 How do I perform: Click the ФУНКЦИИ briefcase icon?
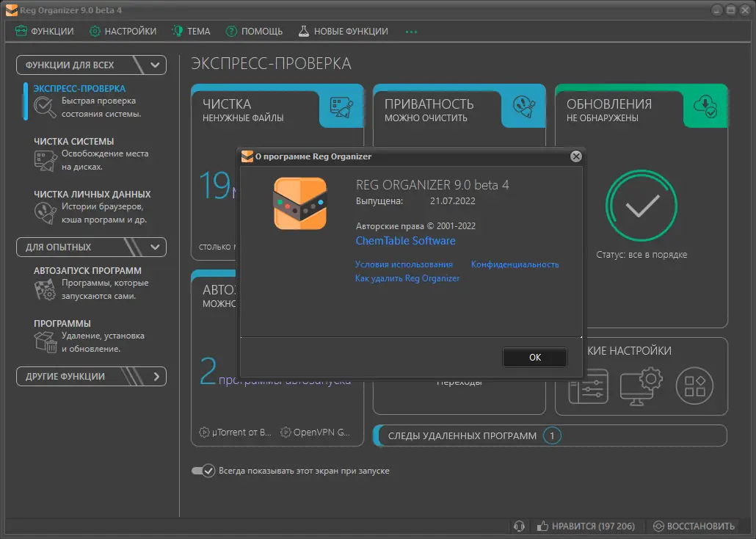click(x=21, y=32)
